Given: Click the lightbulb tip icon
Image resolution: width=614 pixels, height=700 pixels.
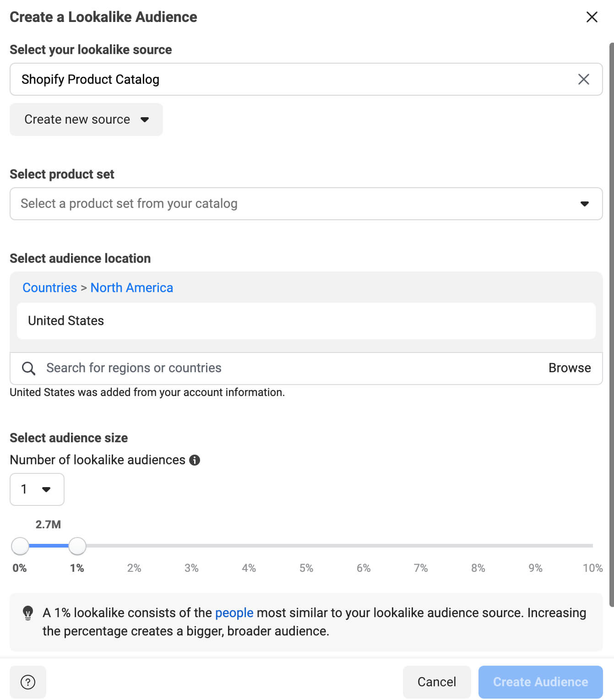Looking at the screenshot, I should coord(28,613).
